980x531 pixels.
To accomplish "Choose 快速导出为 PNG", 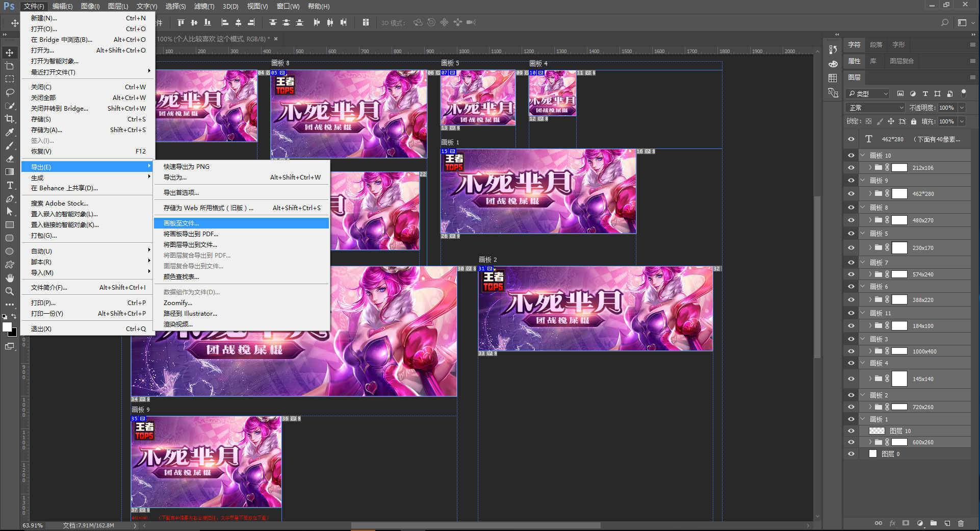I will [242, 167].
